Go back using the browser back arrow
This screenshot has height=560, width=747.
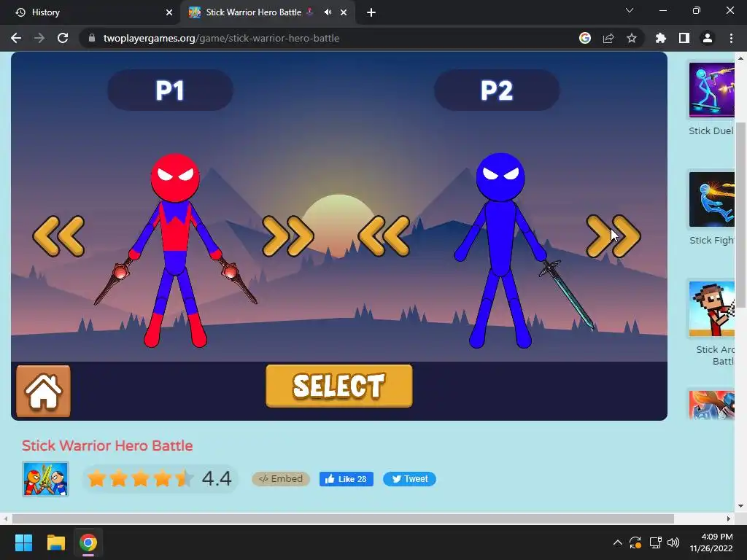click(x=16, y=38)
